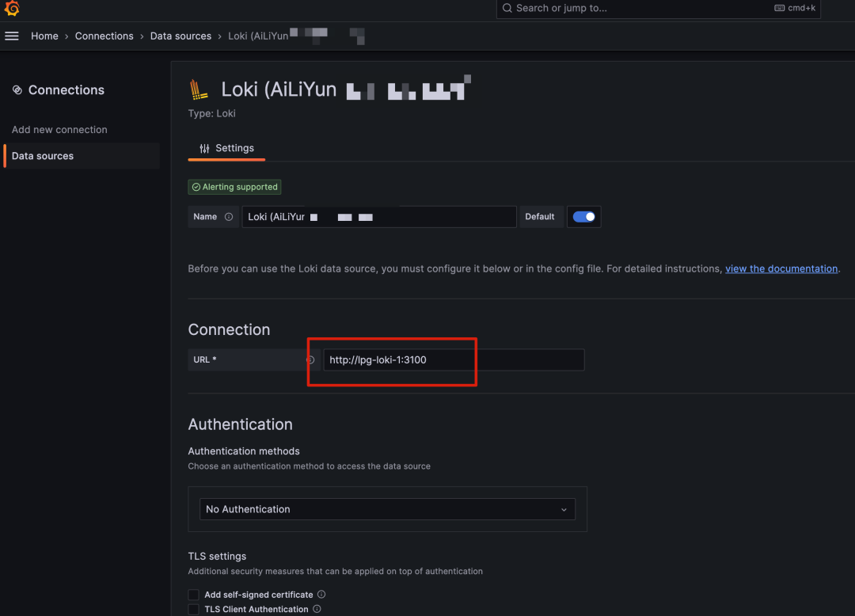Click the Alerting supported badge
Image resolution: width=855 pixels, height=616 pixels.
pos(234,187)
